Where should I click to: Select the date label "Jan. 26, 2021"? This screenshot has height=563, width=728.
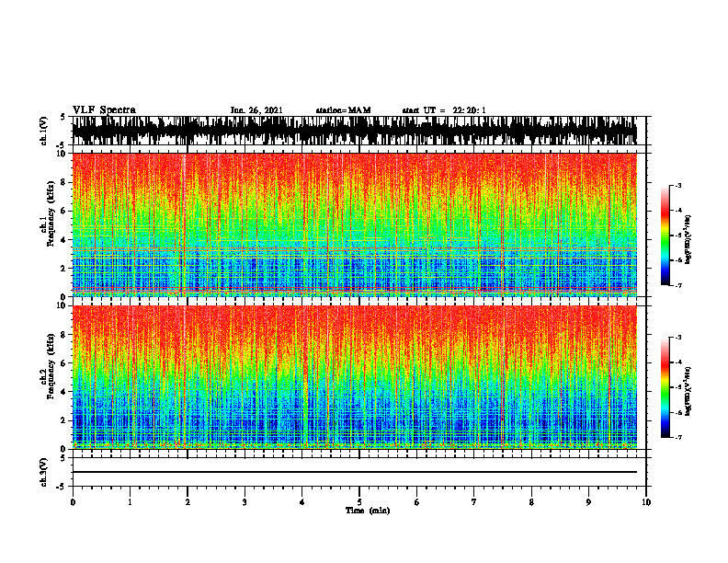(x=256, y=110)
